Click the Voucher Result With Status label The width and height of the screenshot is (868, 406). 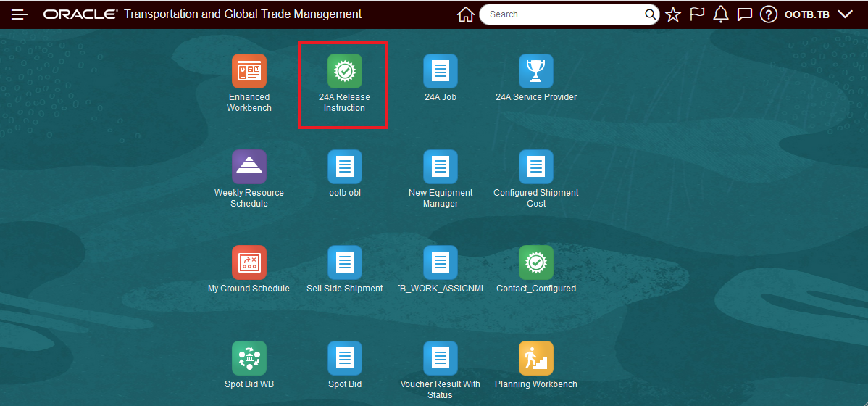pyautogui.click(x=440, y=389)
